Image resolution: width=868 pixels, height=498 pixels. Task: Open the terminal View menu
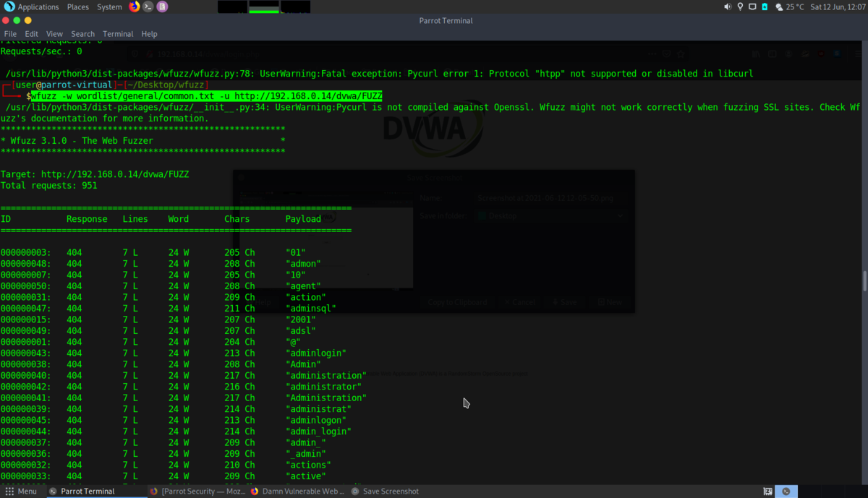point(54,34)
